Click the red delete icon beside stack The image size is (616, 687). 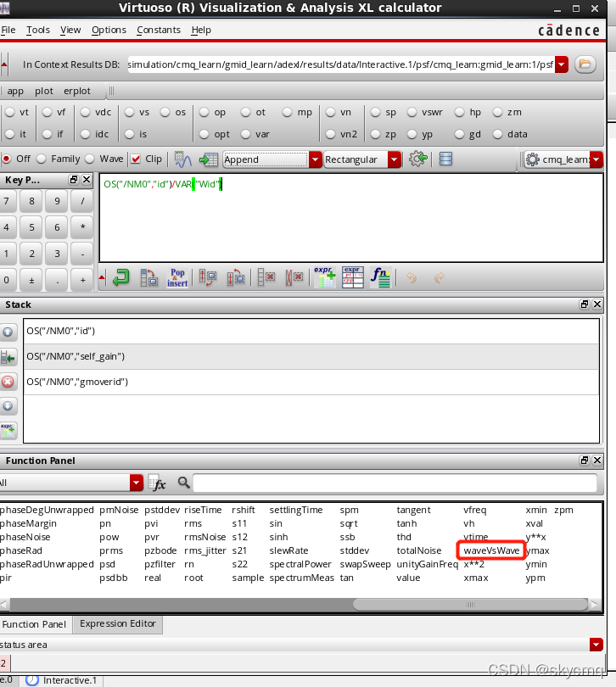click(8, 382)
